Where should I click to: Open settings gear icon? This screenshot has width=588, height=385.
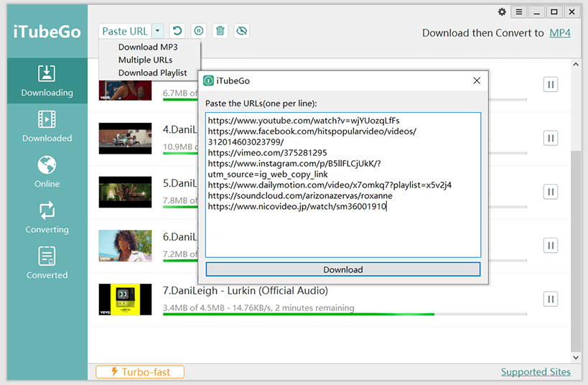coord(502,12)
